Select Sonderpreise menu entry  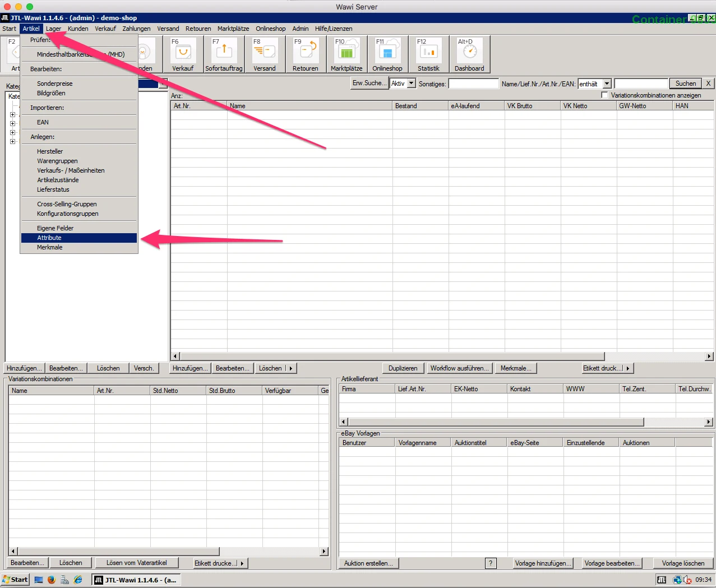(x=79, y=84)
